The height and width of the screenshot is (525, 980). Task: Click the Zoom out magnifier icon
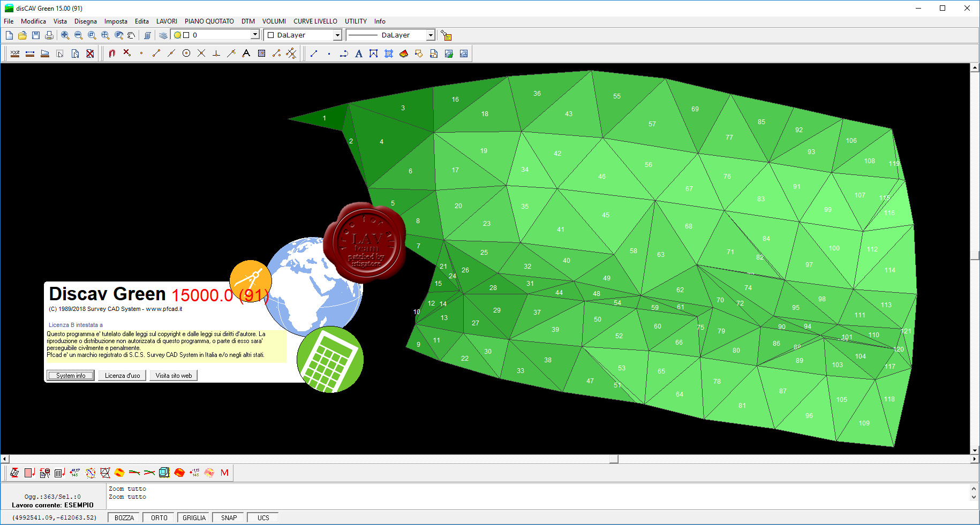(78, 35)
